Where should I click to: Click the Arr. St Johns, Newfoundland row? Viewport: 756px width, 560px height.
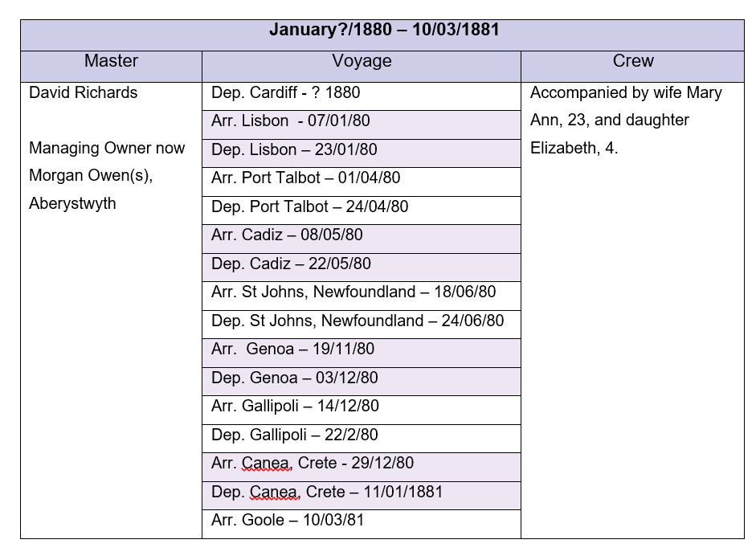point(353,292)
